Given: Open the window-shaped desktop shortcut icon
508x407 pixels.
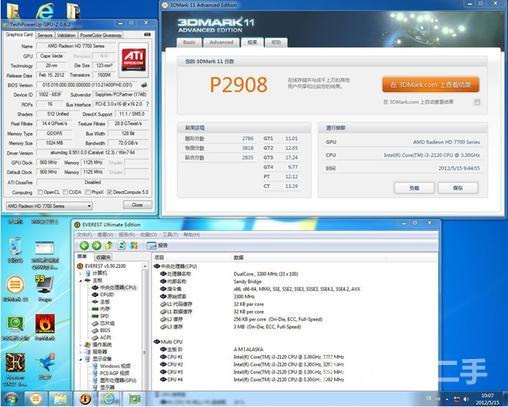Looking at the screenshot, I should click(45, 248).
